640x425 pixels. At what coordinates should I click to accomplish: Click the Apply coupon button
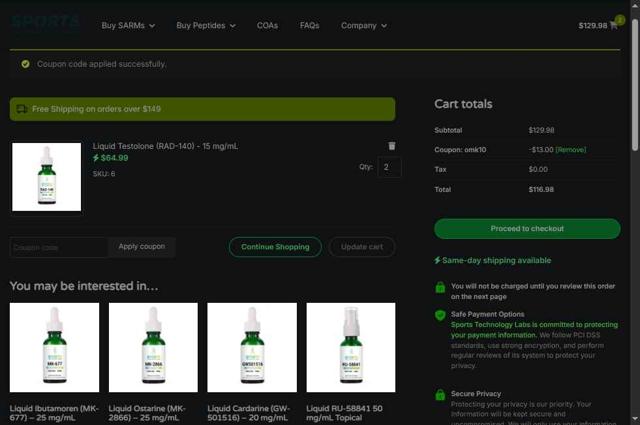click(142, 247)
